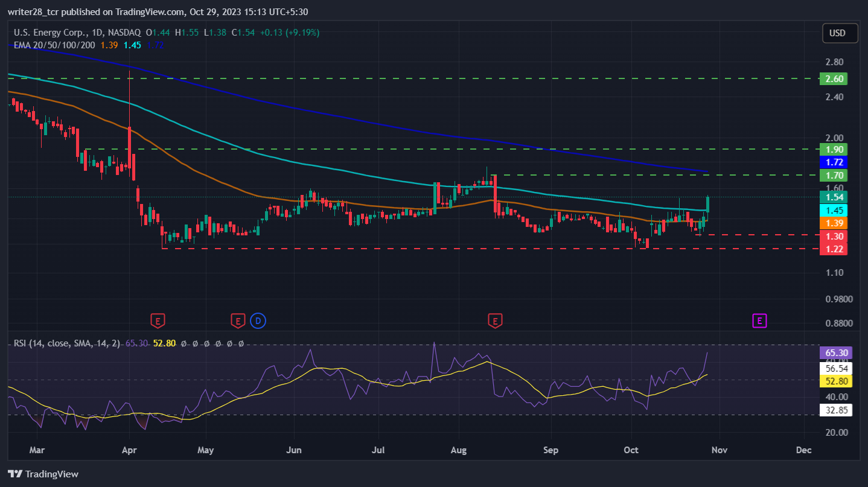Click the cyan 1.45 axis price label
The height and width of the screenshot is (487, 868).
(x=834, y=211)
